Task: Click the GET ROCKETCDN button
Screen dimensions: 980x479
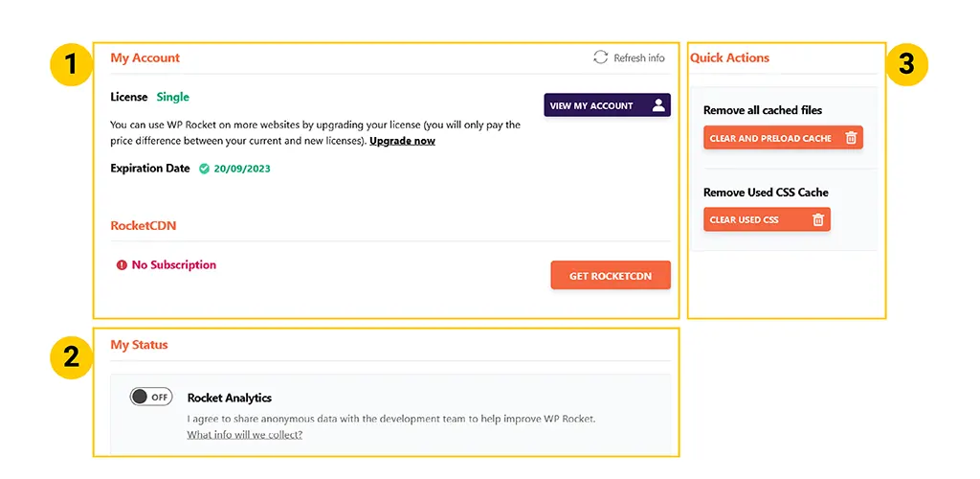Action: [611, 275]
